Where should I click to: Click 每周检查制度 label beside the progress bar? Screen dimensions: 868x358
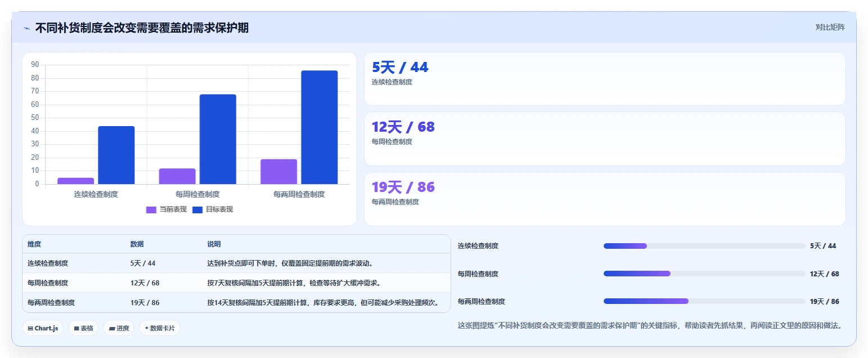coord(478,274)
